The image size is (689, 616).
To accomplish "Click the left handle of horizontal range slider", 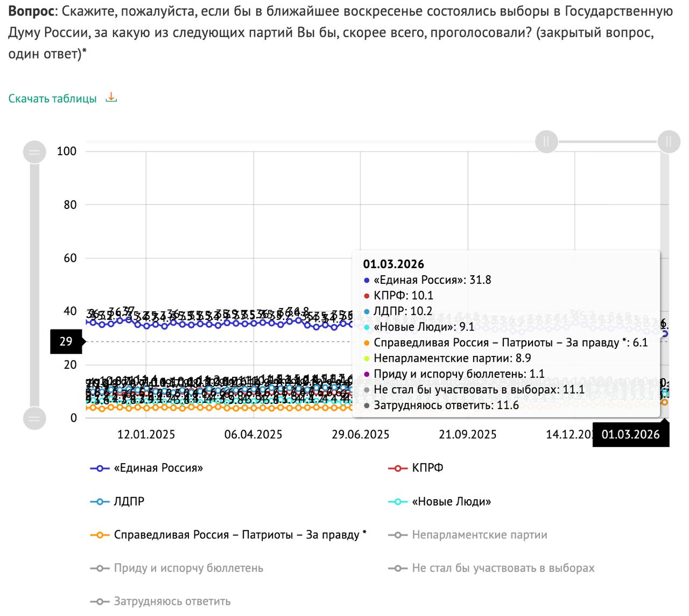I will pos(546,142).
